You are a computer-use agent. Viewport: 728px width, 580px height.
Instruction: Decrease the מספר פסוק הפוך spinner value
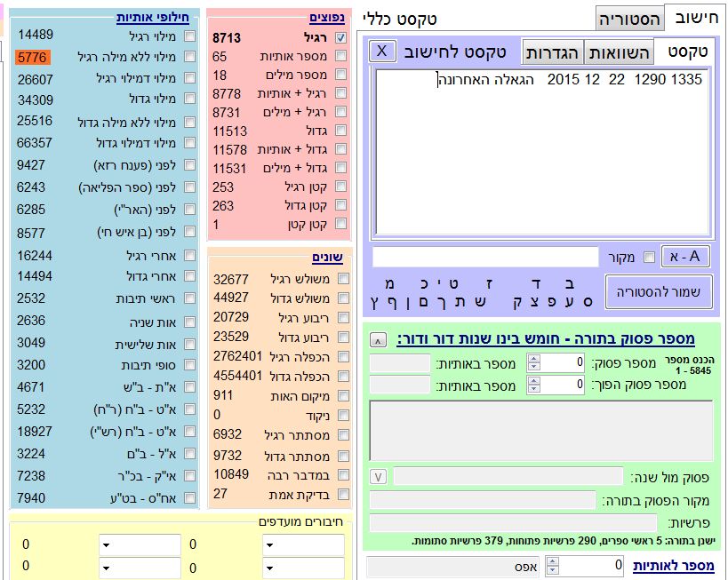533,389
